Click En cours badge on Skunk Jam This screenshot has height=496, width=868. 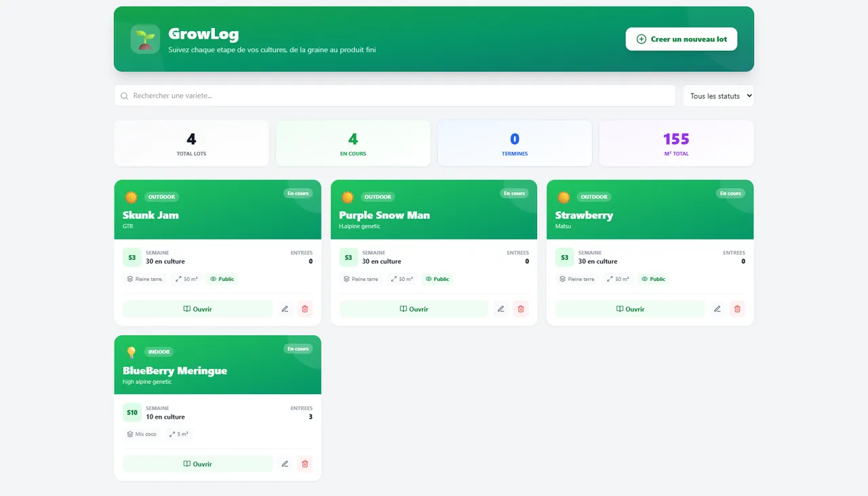(298, 193)
